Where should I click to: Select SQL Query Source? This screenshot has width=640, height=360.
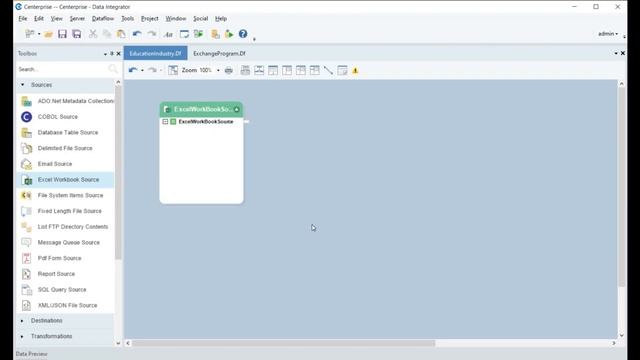(x=66, y=290)
